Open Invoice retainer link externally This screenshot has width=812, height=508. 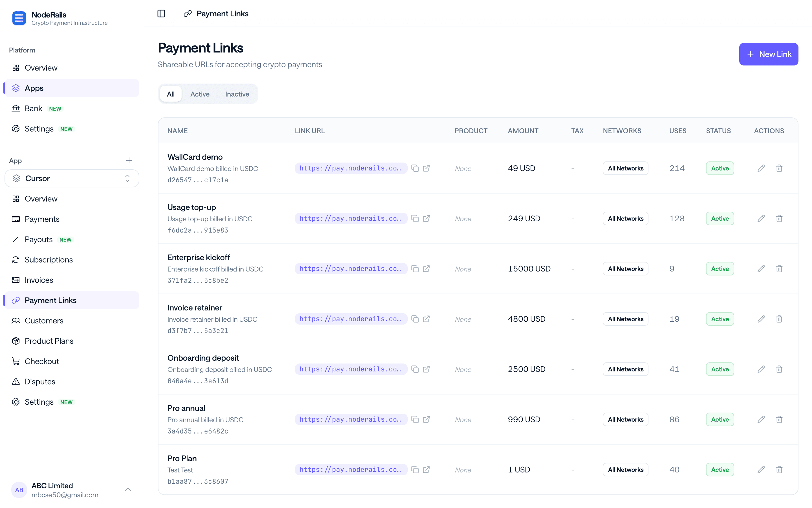pos(427,319)
